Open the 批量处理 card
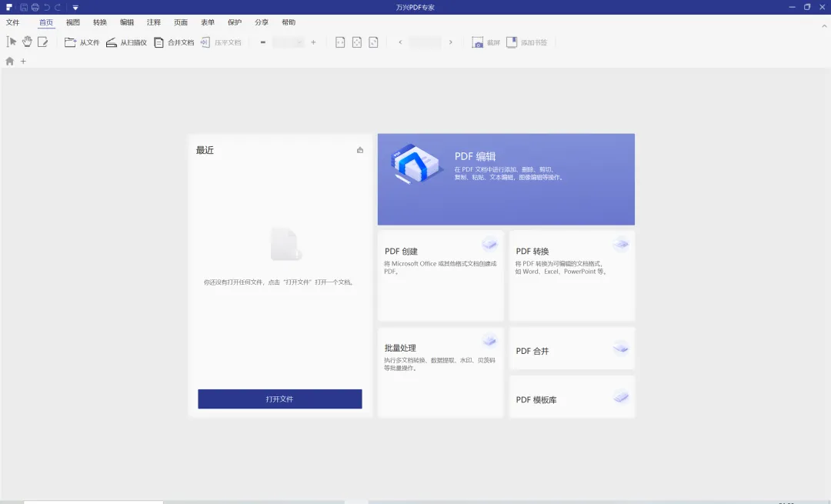Viewport: 831px width, 504px height. pyautogui.click(x=440, y=372)
